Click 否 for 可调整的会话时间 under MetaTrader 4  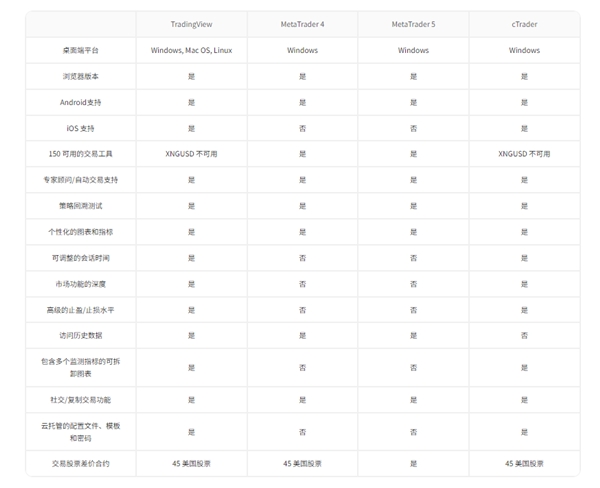[x=302, y=258]
